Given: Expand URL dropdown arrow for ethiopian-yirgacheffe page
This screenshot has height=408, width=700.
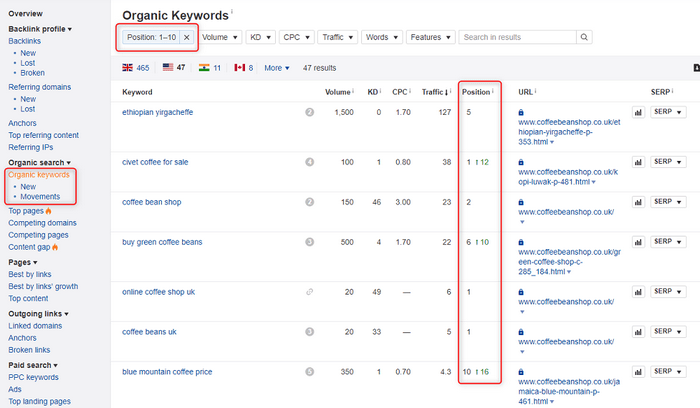Looking at the screenshot, I should [x=552, y=142].
